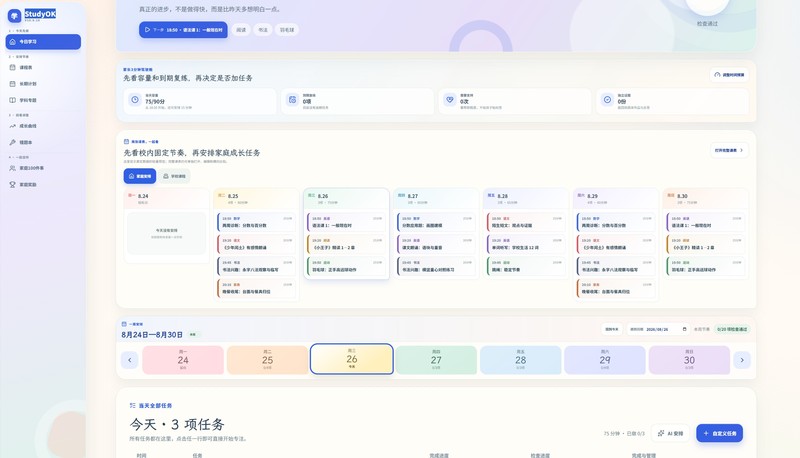The height and width of the screenshot is (458, 800).
Task: Select the 羽毛球 chip
Action: pos(287,30)
